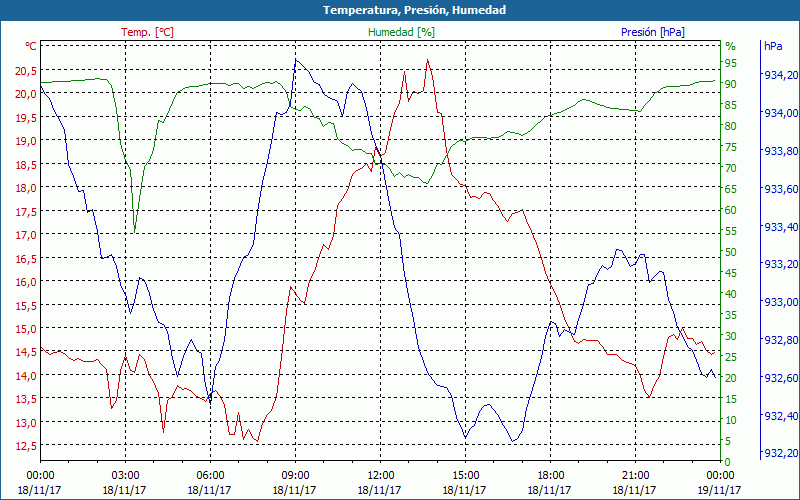Screen dimensions: 800x500
Task: Click the 15:00 time axis label
Action: pyautogui.click(x=465, y=476)
